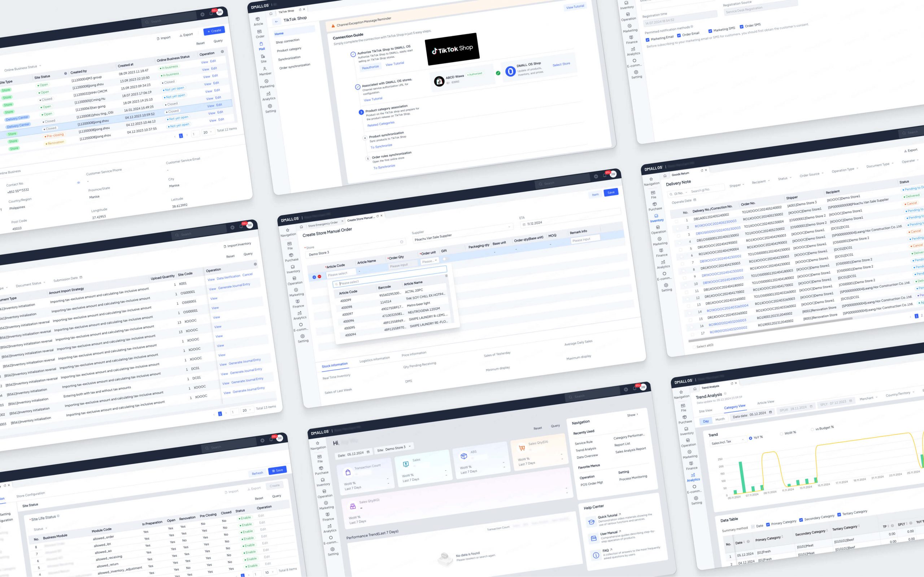Switch to the Article View tab
The image size is (924, 577).
coord(765,402)
